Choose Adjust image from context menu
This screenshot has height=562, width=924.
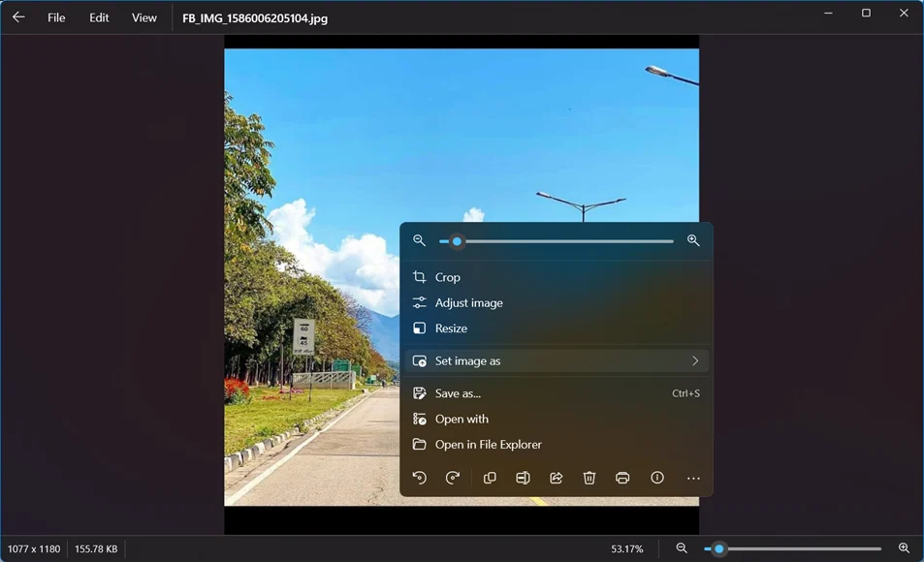point(557,302)
